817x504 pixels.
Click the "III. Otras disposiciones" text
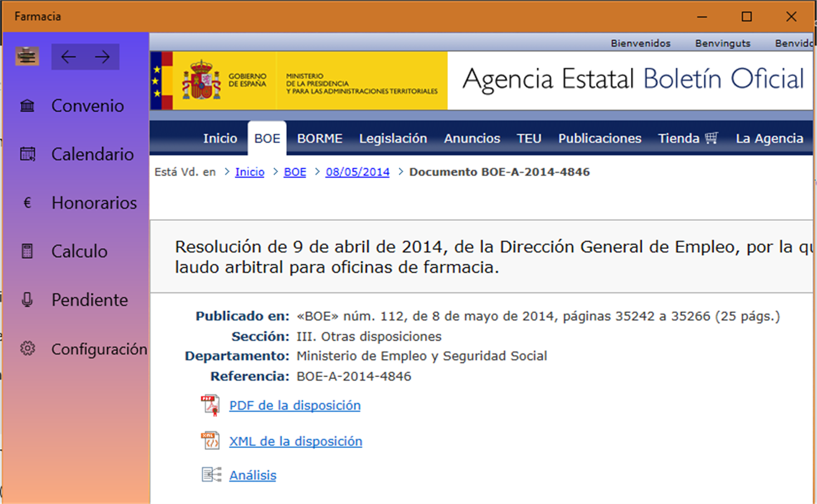coord(369,337)
